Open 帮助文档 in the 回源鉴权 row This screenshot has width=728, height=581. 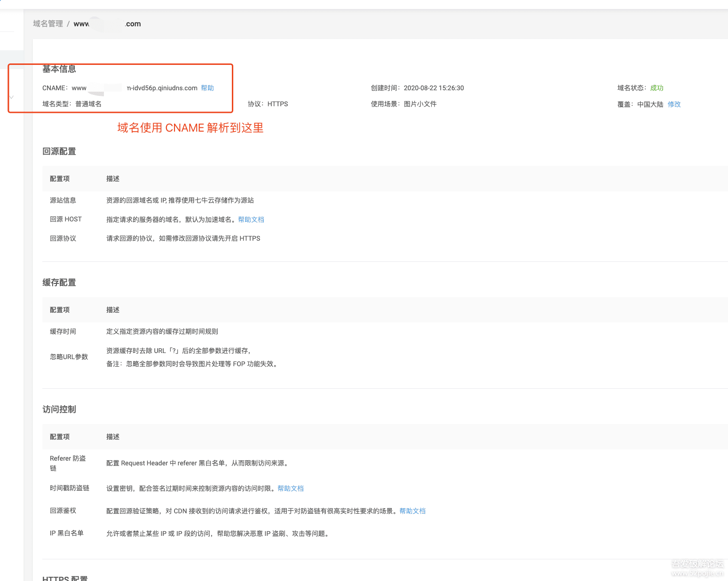click(x=412, y=511)
